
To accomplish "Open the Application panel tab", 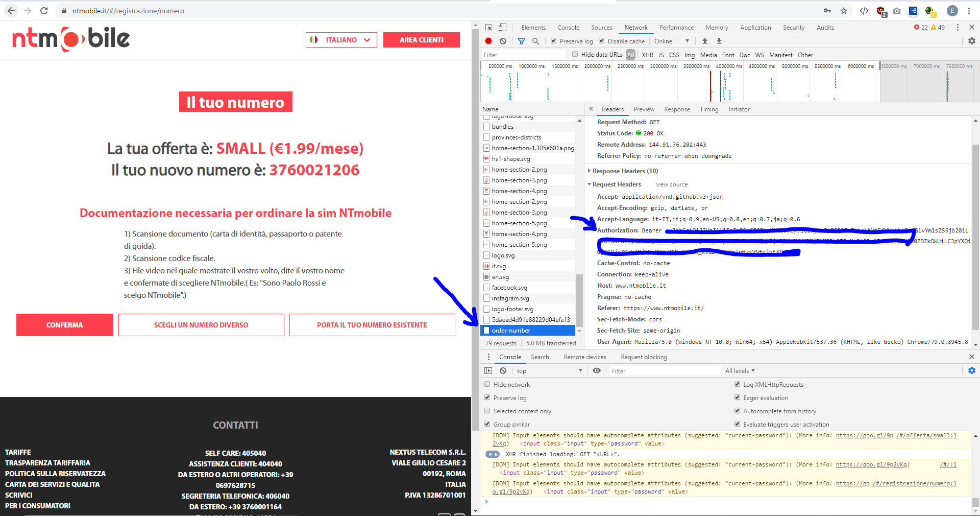I will (755, 28).
